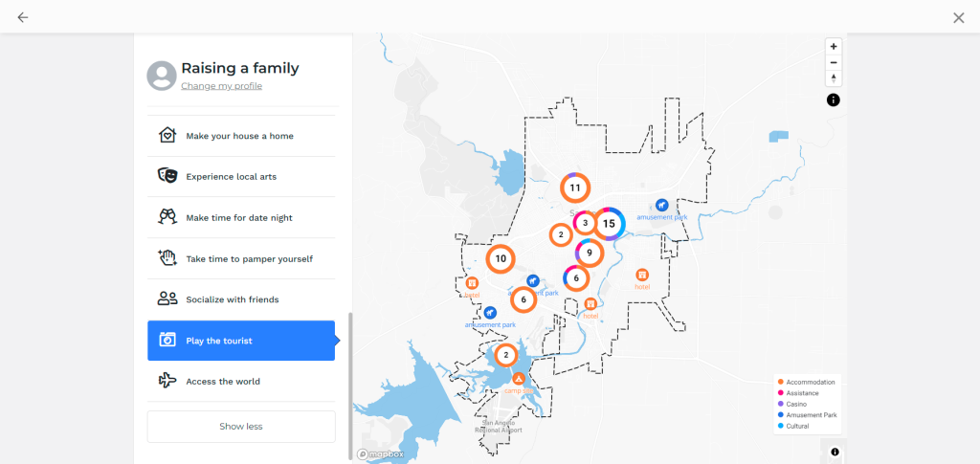Click the user profile avatar icon

[x=162, y=76]
